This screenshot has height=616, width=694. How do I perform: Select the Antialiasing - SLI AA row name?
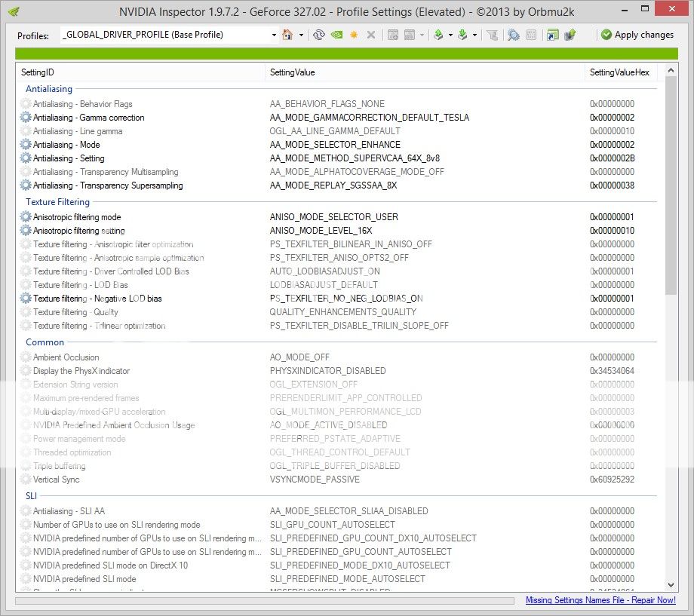(x=69, y=511)
